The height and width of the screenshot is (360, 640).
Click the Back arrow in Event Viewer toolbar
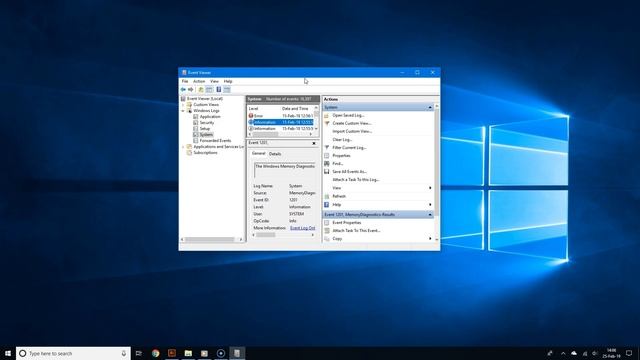[183, 89]
